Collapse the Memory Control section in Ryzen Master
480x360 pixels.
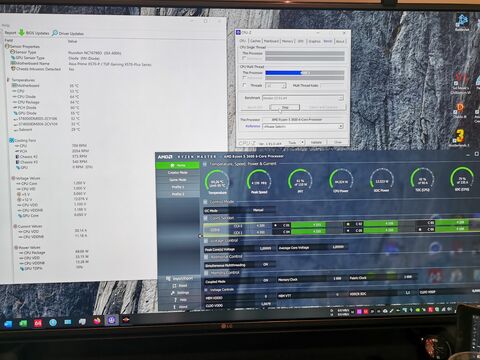(206, 273)
